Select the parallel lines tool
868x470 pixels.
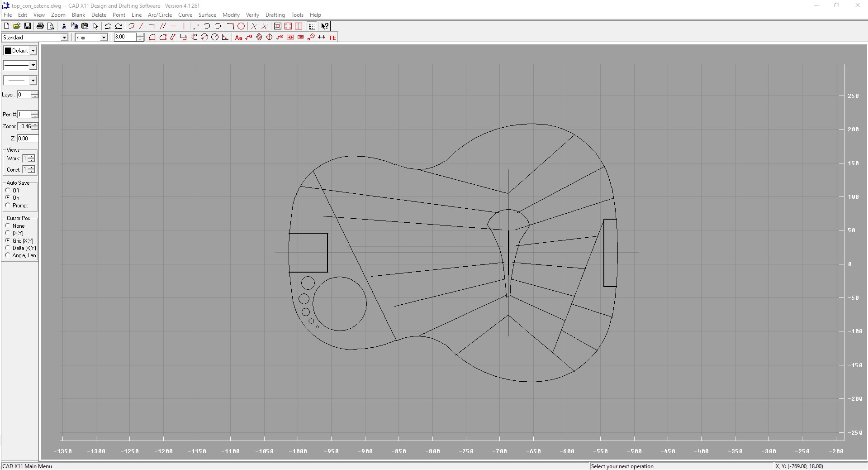163,26
